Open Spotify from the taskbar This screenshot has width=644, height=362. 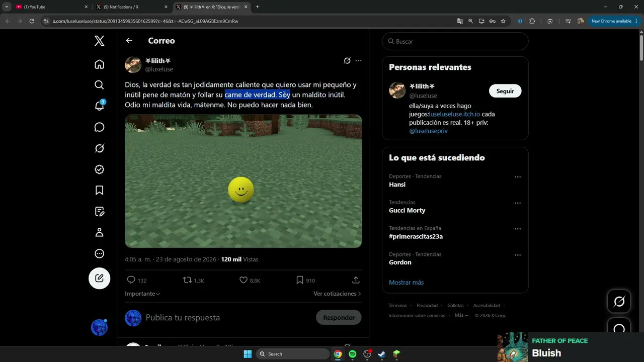point(353,354)
